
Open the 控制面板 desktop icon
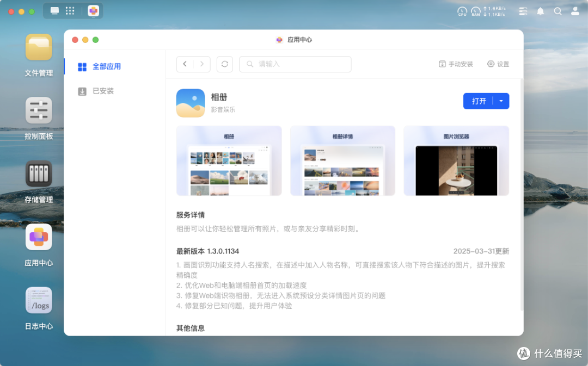pos(39,110)
